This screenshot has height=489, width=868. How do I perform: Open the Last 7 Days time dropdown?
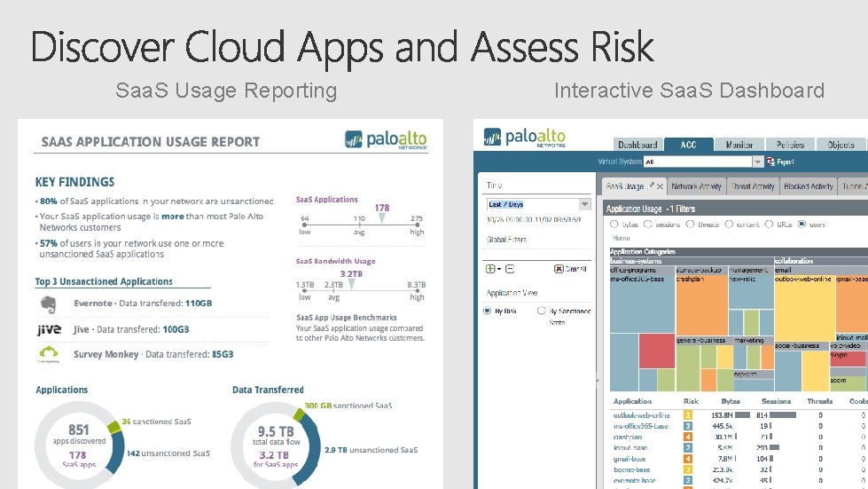tap(584, 204)
